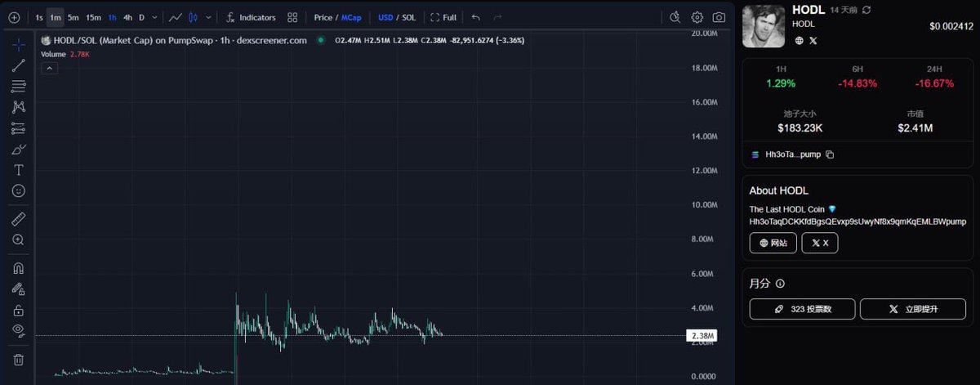Switch chart to Price mode

pos(323,17)
